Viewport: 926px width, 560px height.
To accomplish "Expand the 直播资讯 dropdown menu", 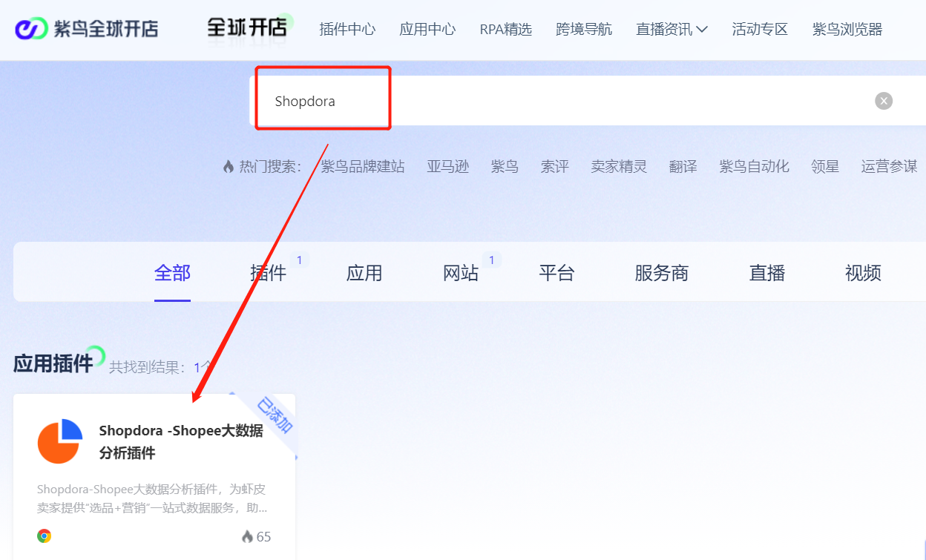I will pyautogui.click(x=671, y=29).
